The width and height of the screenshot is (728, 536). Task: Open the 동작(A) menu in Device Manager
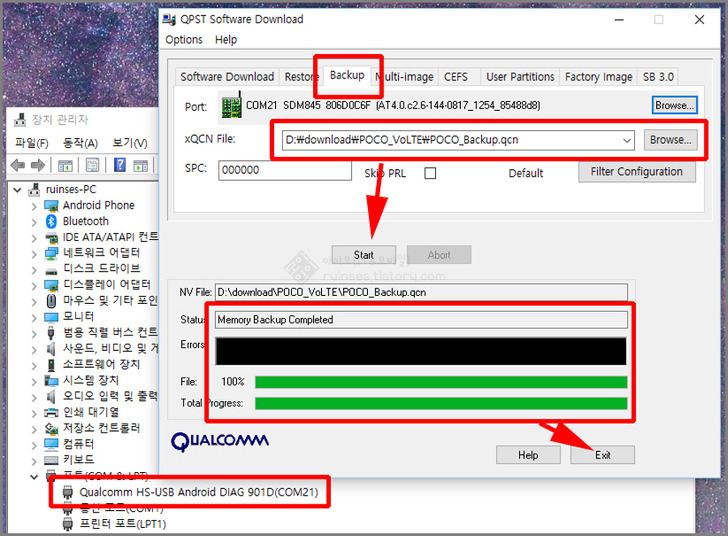(x=80, y=143)
